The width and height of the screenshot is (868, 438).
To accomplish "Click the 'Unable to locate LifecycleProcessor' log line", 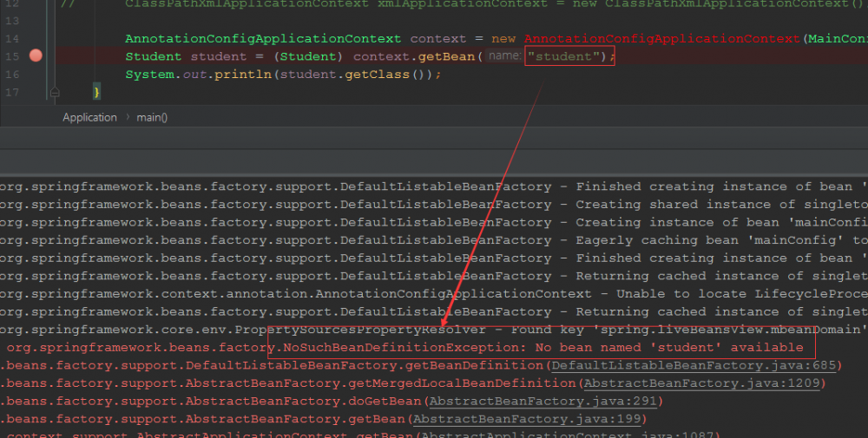I will coord(434,294).
